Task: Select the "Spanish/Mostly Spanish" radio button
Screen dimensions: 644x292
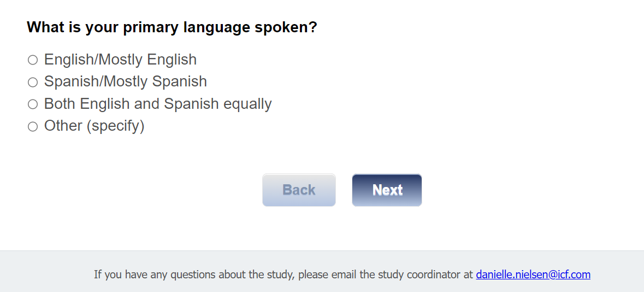Action: 33,82
